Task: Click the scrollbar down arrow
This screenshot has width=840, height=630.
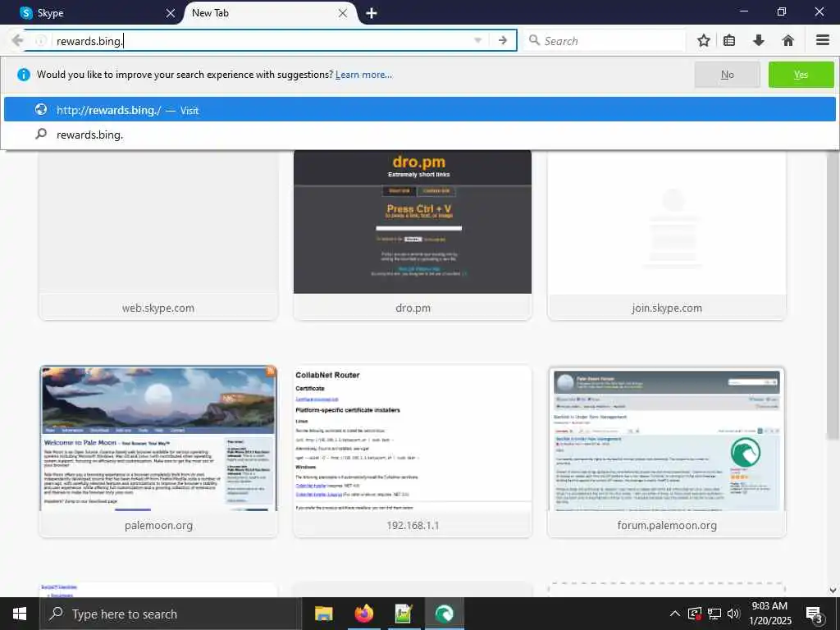Action: [833, 591]
